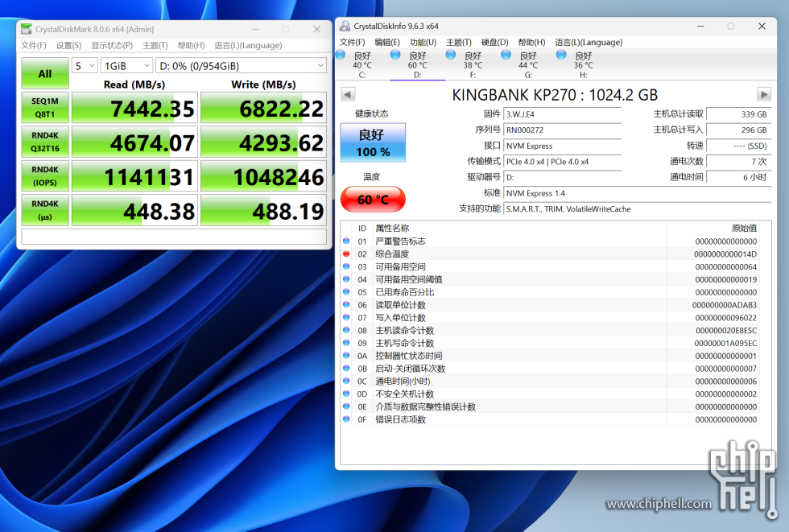Open 帮助(H) menu in CrystalDiskMark
Viewport: 789px width, 532px height.
coord(192,45)
